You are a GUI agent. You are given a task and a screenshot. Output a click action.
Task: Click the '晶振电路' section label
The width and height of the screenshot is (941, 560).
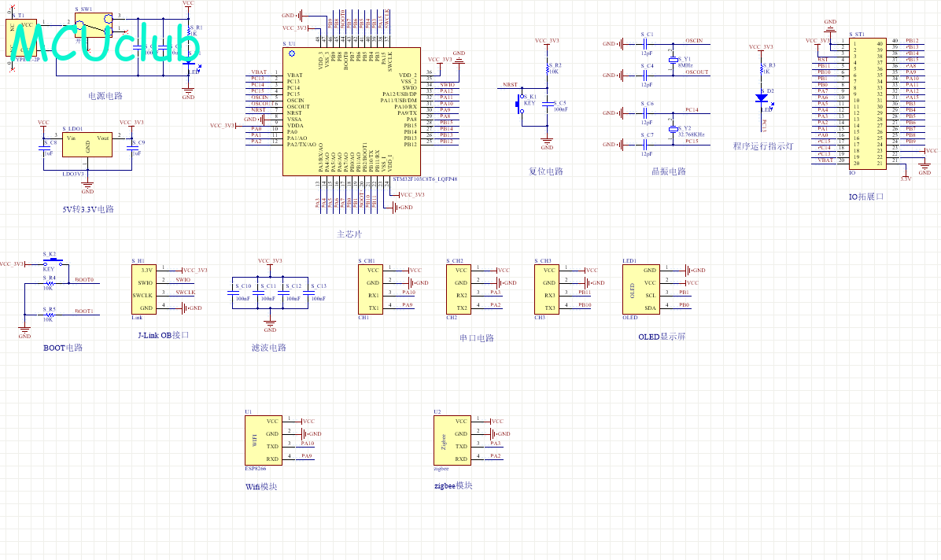(x=669, y=171)
